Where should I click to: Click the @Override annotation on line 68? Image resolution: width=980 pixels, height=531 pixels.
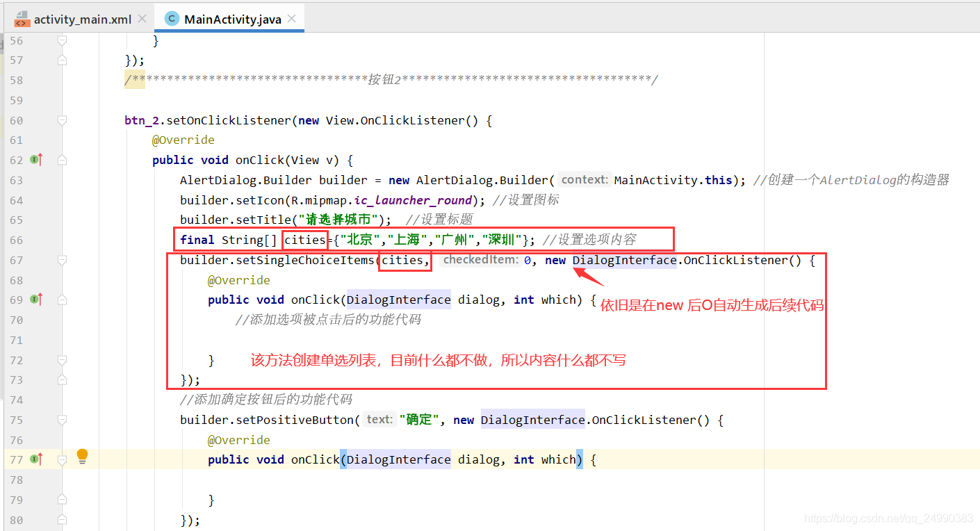pos(239,280)
